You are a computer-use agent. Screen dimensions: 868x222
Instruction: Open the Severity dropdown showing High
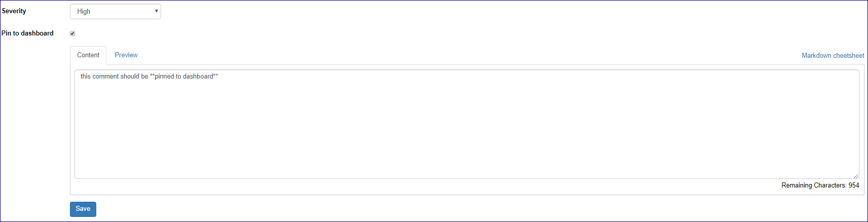116,11
